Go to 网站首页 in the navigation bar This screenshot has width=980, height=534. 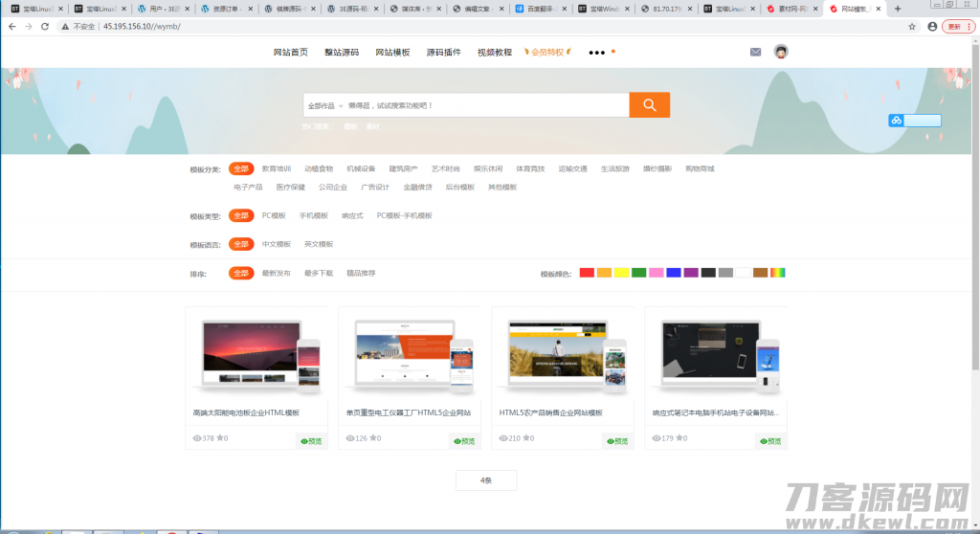pyautogui.click(x=291, y=53)
